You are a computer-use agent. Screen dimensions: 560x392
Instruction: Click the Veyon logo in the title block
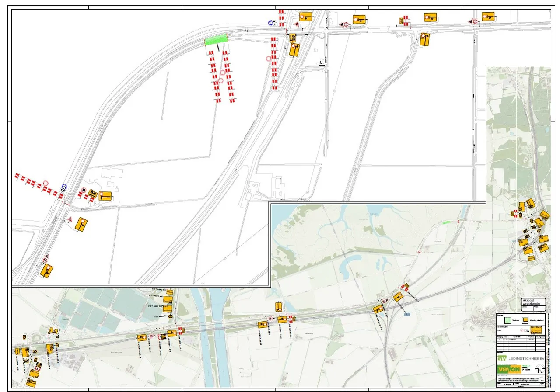tap(509, 370)
